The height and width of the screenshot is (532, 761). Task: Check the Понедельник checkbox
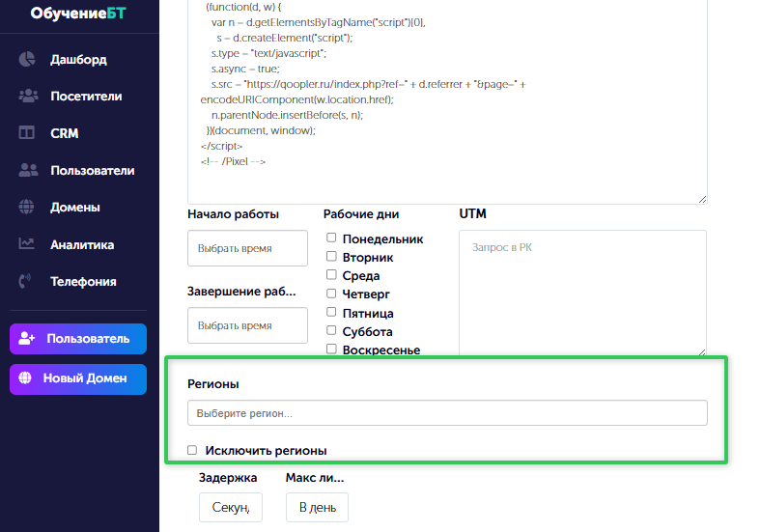pyautogui.click(x=331, y=238)
